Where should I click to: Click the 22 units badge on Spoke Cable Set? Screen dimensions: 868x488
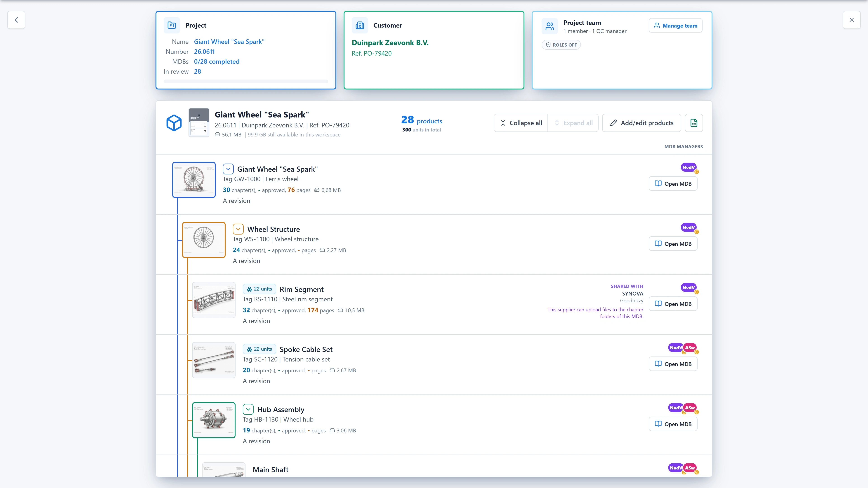click(x=259, y=349)
